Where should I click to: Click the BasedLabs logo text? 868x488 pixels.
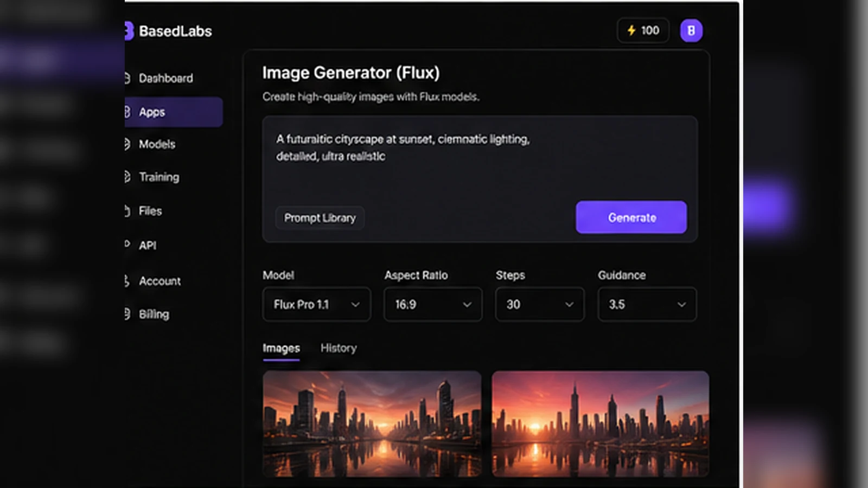coord(175,31)
